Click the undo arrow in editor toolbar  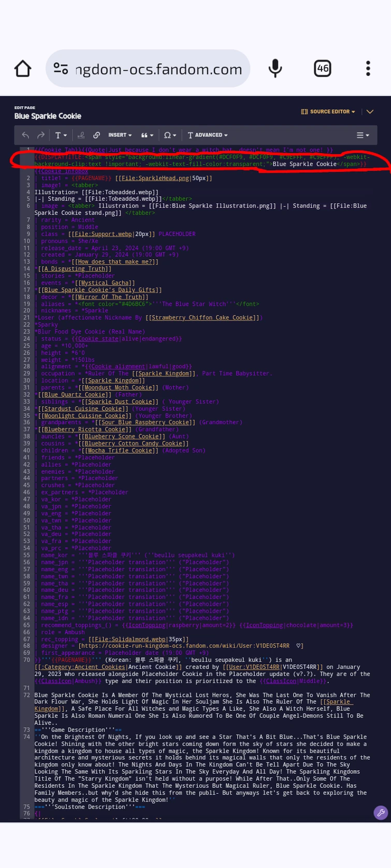pos(25,136)
